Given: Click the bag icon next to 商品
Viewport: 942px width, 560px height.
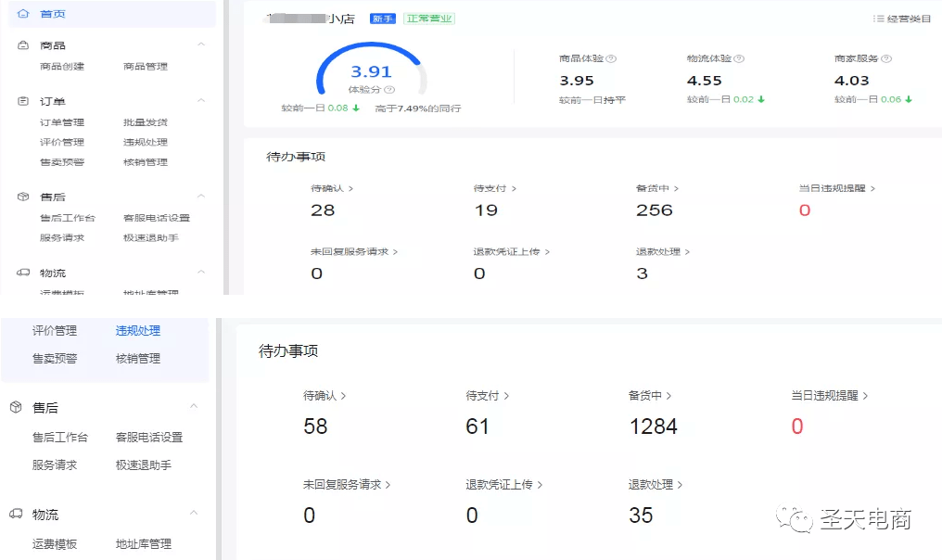Looking at the screenshot, I should click(x=23, y=45).
